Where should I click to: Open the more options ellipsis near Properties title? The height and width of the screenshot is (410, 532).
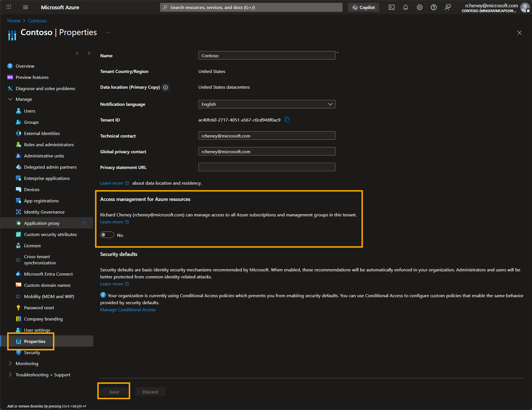tap(108, 32)
